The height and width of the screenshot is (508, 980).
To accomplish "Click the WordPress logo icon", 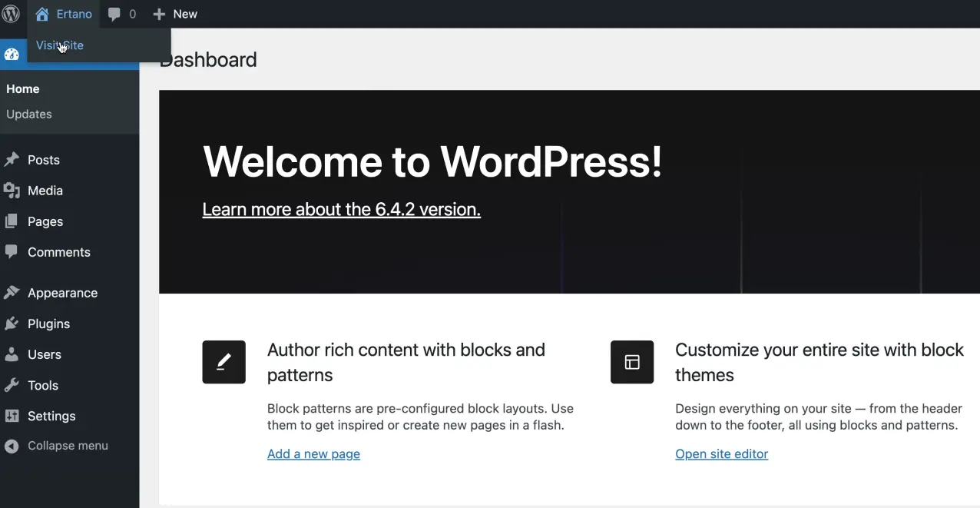I will click(11, 14).
